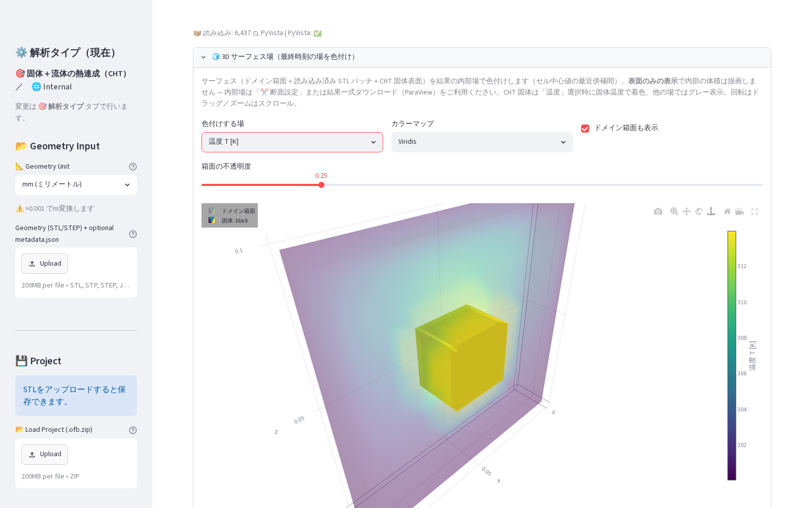
Task: Click the 'Geometry Input' heading
Action: coord(57,146)
